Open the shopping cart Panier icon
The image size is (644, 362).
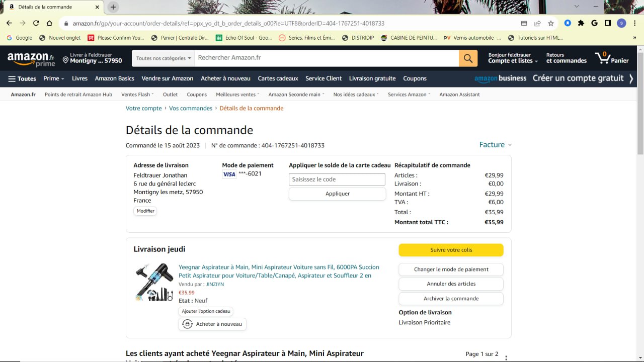611,58
